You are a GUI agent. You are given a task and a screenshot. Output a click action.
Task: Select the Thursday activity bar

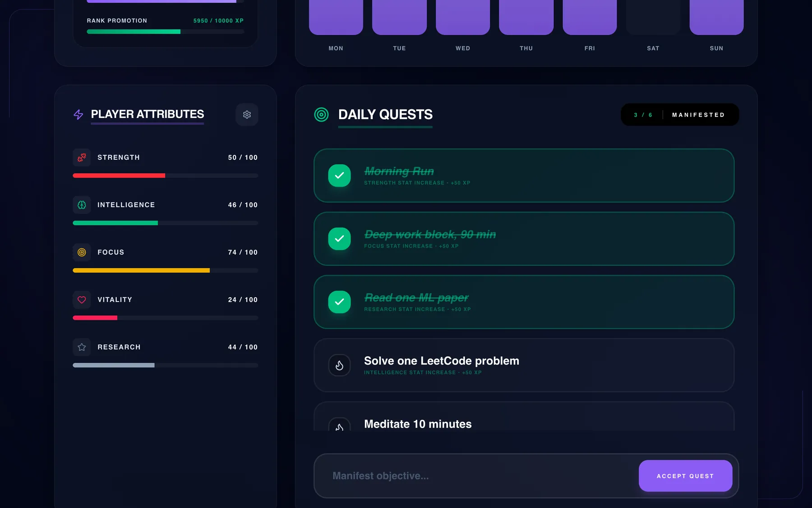[x=526, y=17]
